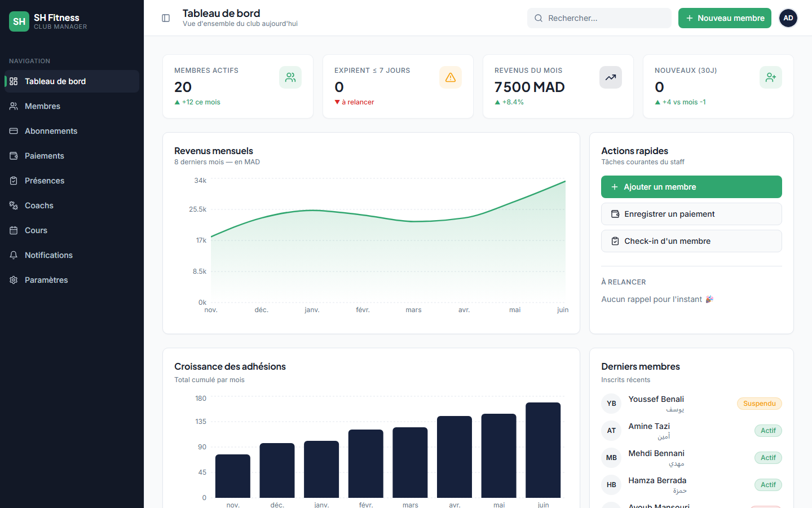The image size is (812, 508).
Task: Click the Paiements wallet icon
Action: point(14,156)
